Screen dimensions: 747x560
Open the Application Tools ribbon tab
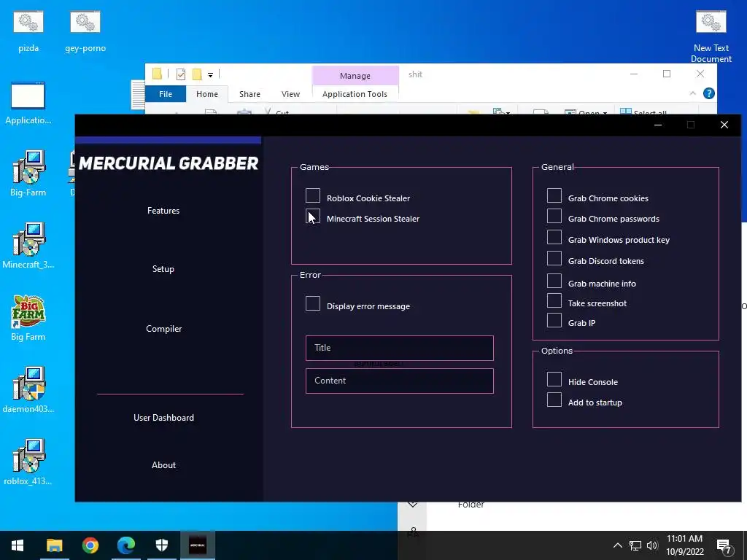(355, 94)
